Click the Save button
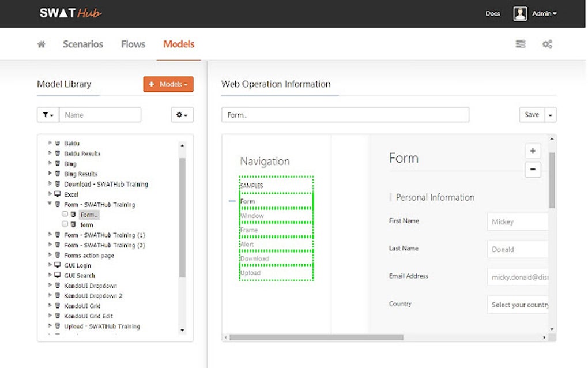Image resolution: width=588 pixels, height=368 pixels. [x=533, y=115]
